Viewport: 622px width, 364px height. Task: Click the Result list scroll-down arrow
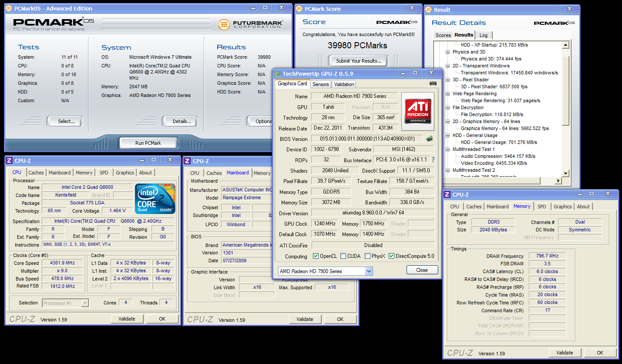565,173
